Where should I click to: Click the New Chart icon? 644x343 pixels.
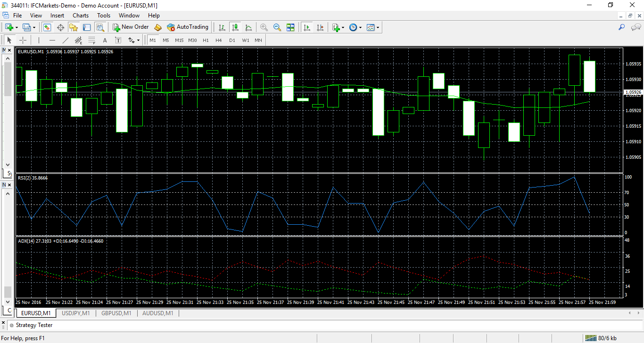click(x=8, y=27)
